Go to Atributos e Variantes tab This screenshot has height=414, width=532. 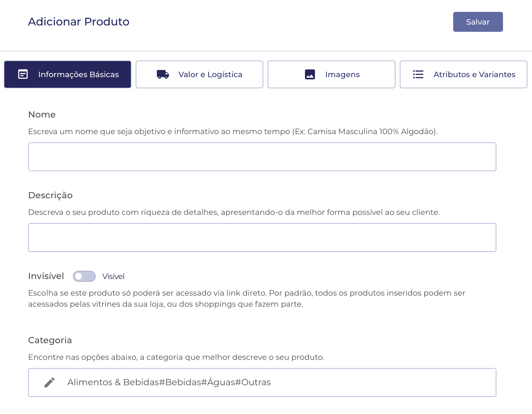click(463, 74)
